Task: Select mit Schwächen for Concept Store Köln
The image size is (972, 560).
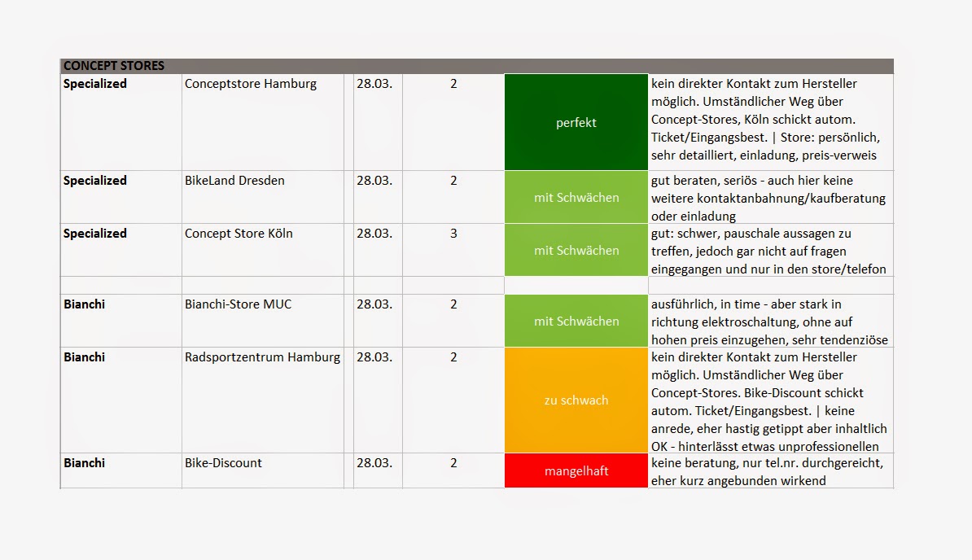Action: tap(576, 250)
